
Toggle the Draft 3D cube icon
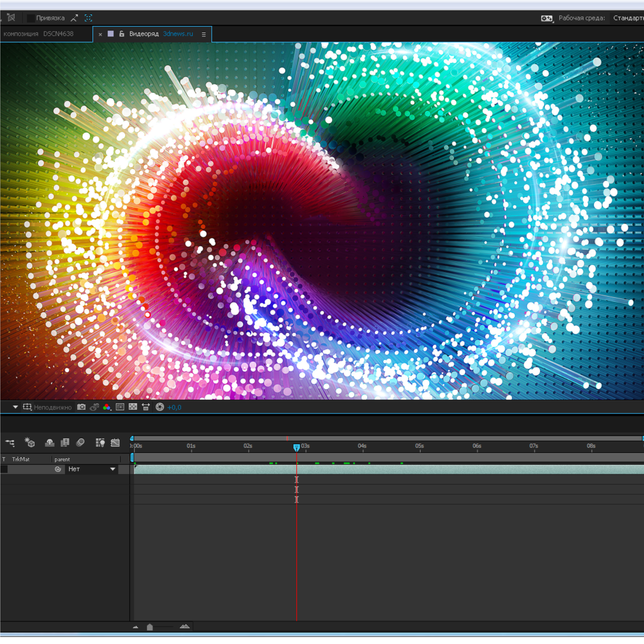[30, 442]
